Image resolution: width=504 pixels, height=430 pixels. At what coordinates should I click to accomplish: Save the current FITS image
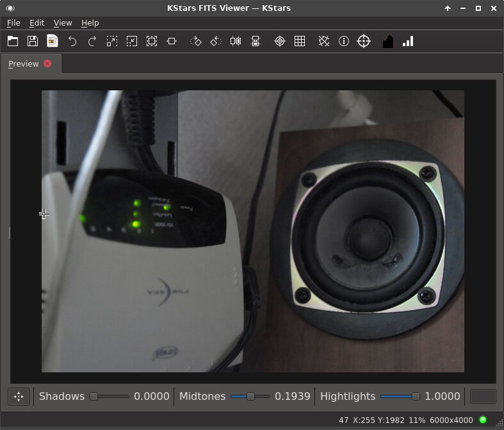[x=33, y=41]
